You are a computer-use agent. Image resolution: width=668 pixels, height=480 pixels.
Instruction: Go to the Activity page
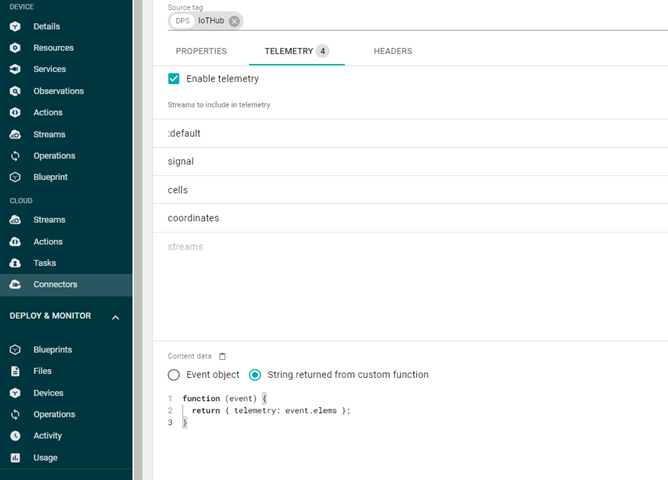[48, 436]
